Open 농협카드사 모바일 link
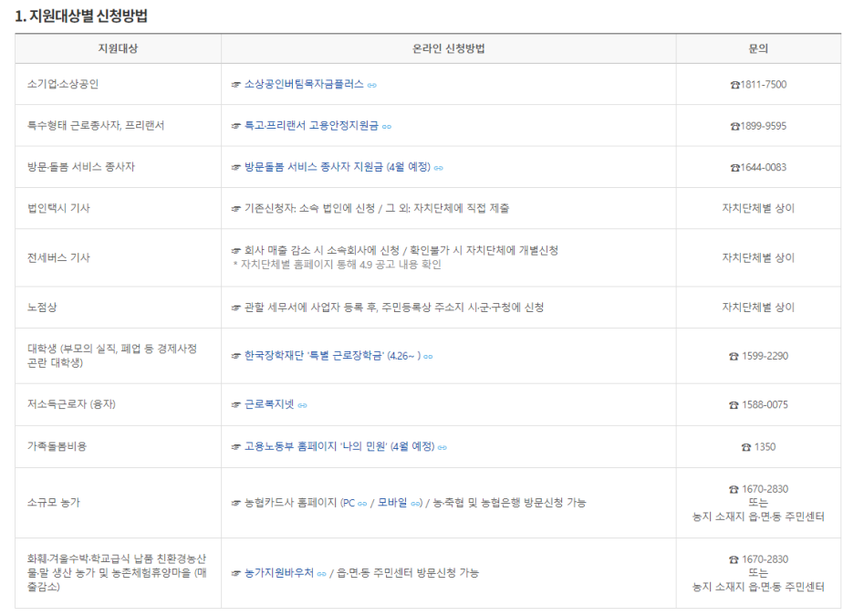 pyautogui.click(x=392, y=502)
